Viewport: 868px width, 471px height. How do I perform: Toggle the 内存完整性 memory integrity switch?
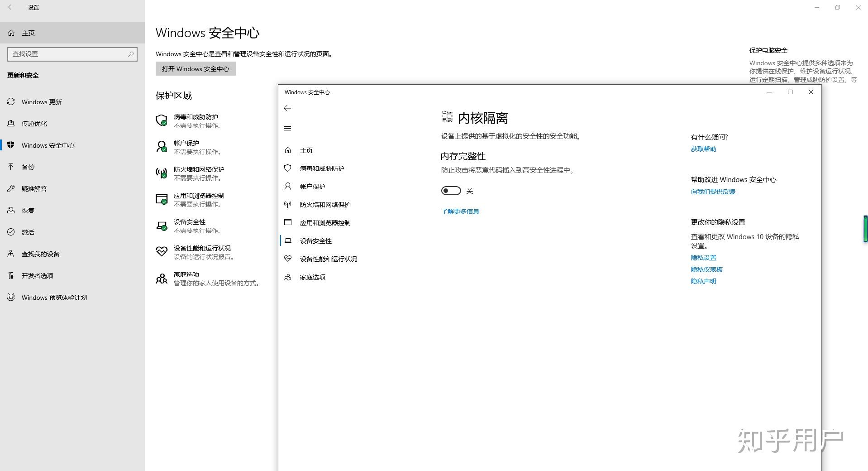click(x=451, y=191)
